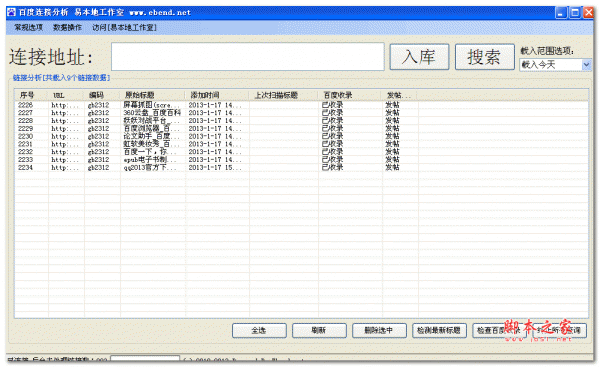Minimize the 百度连接分析 window
Screen dimensions: 600x367
click(561, 13)
